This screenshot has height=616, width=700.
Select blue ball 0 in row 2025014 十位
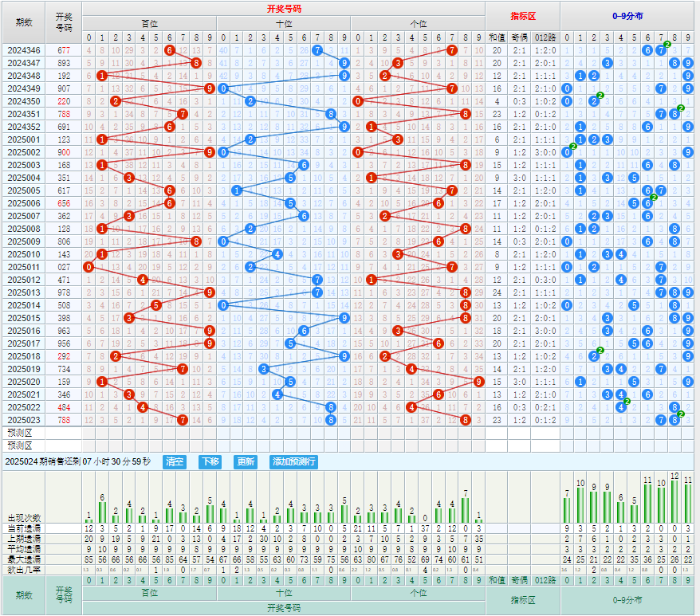point(222,305)
